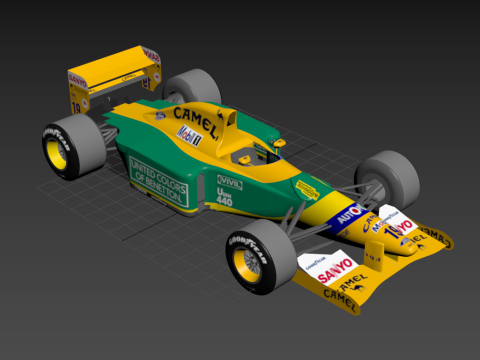Screen dimensions: 480x360
Task: Select the large CAMEL lettering on engine cover
Action: (x=196, y=122)
